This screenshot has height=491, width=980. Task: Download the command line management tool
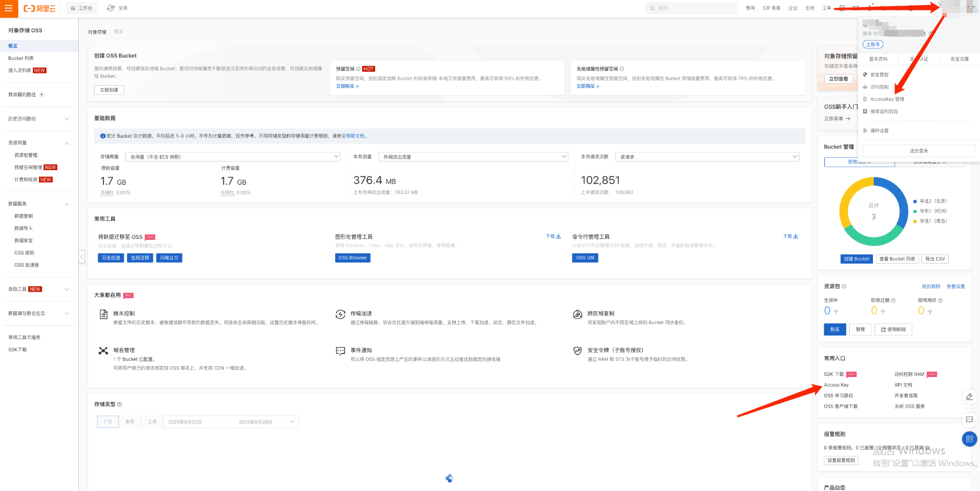click(790, 237)
